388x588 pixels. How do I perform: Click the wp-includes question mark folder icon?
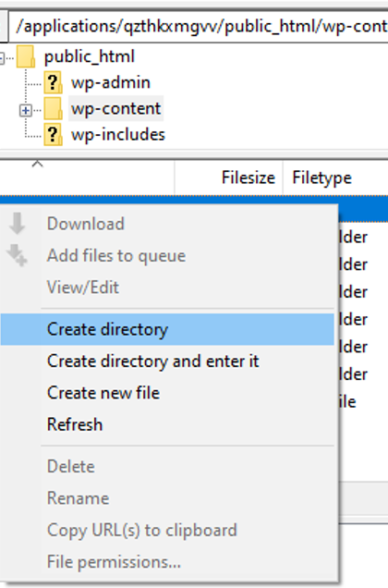click(x=53, y=135)
